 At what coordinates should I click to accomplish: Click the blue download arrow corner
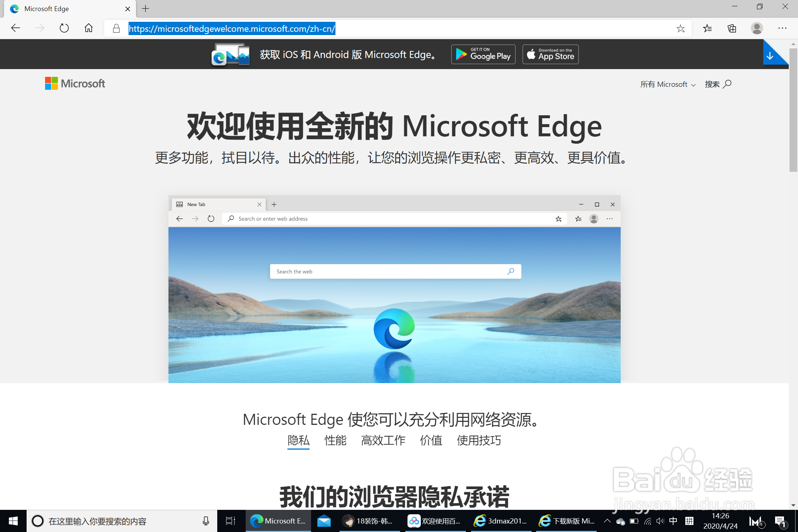tap(771, 55)
